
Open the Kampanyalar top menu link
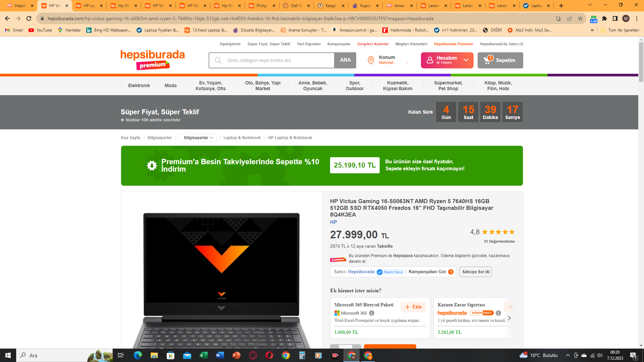[339, 44]
